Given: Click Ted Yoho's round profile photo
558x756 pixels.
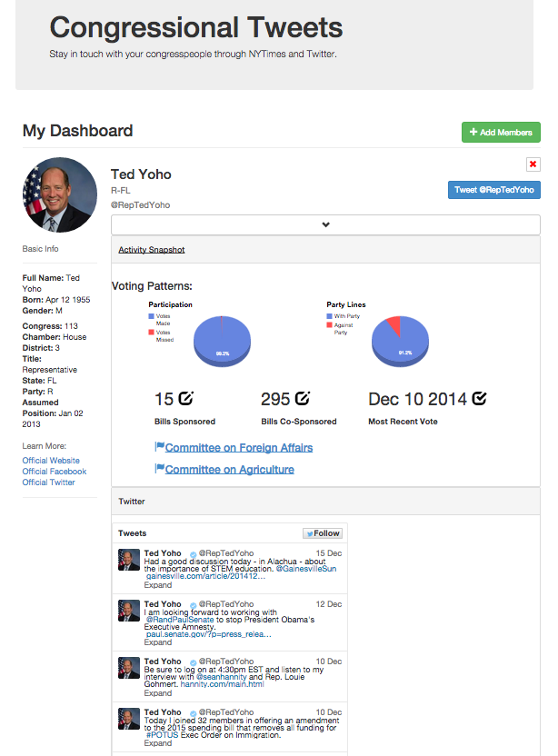Looking at the screenshot, I should (60, 194).
